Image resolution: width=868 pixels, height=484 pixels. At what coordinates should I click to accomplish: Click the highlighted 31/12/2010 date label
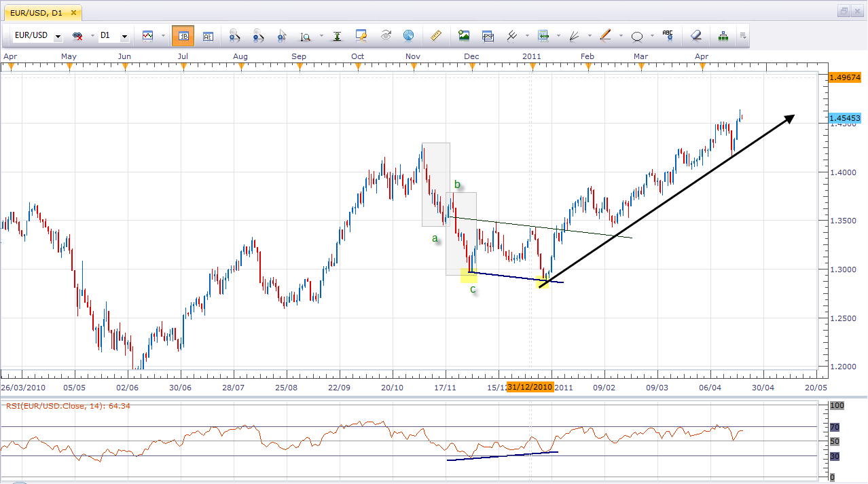pyautogui.click(x=530, y=387)
